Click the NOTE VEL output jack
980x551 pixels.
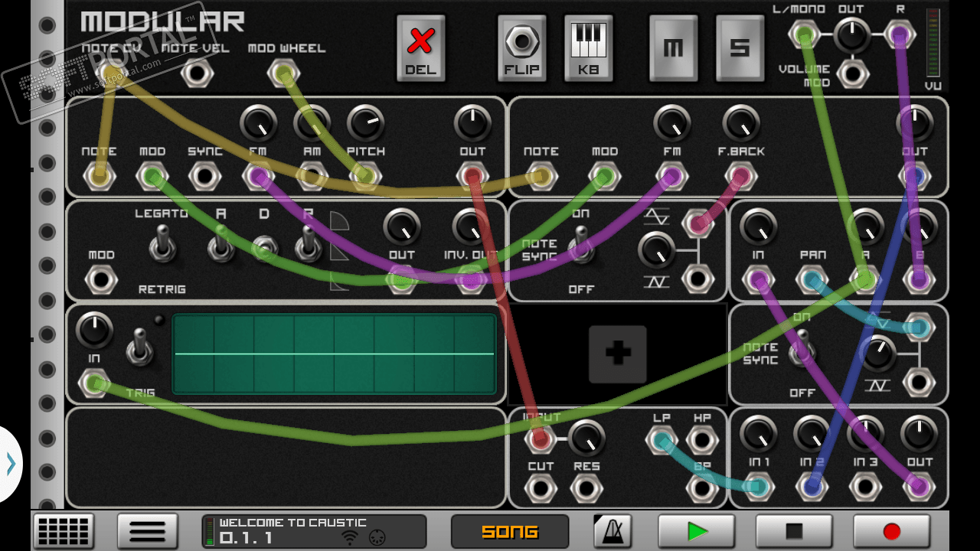click(x=197, y=73)
